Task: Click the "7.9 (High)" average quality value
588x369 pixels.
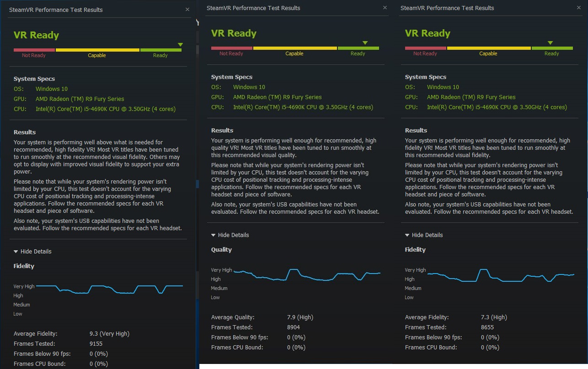Action: tap(300, 317)
